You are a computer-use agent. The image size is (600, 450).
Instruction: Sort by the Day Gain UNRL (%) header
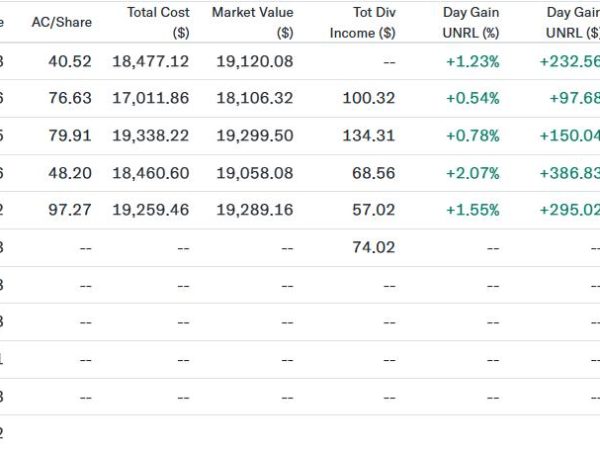click(x=471, y=22)
